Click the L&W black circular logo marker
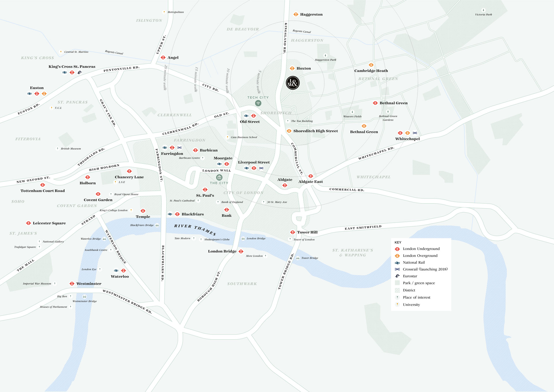This screenshot has width=554, height=392. point(293,83)
